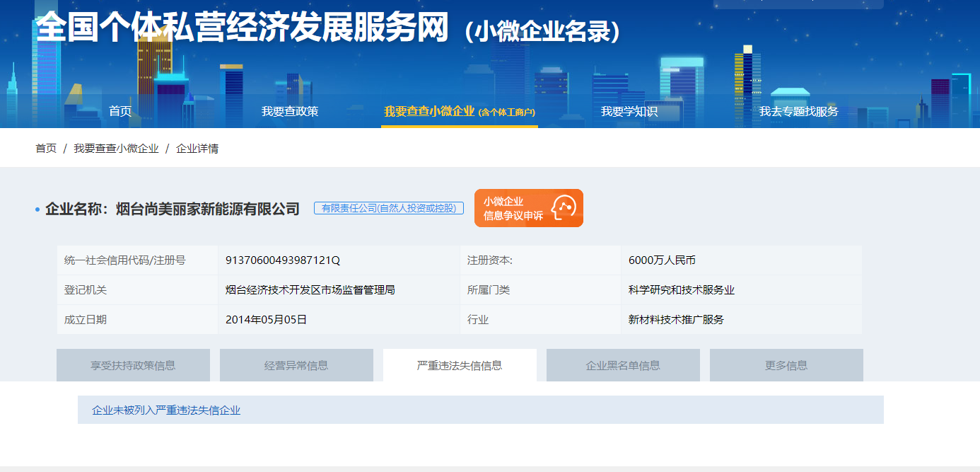Click company name 烟台尚美丽家新能源有限公司
This screenshot has width=980, height=472.
click(x=208, y=209)
